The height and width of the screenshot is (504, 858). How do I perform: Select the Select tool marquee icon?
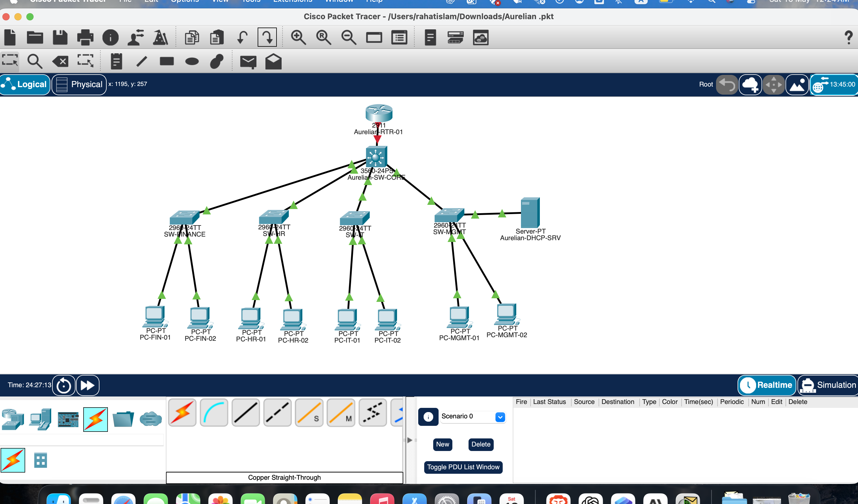(x=10, y=61)
